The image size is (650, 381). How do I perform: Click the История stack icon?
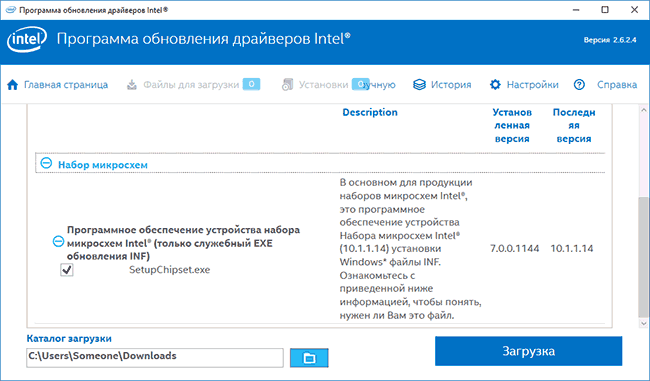point(419,85)
